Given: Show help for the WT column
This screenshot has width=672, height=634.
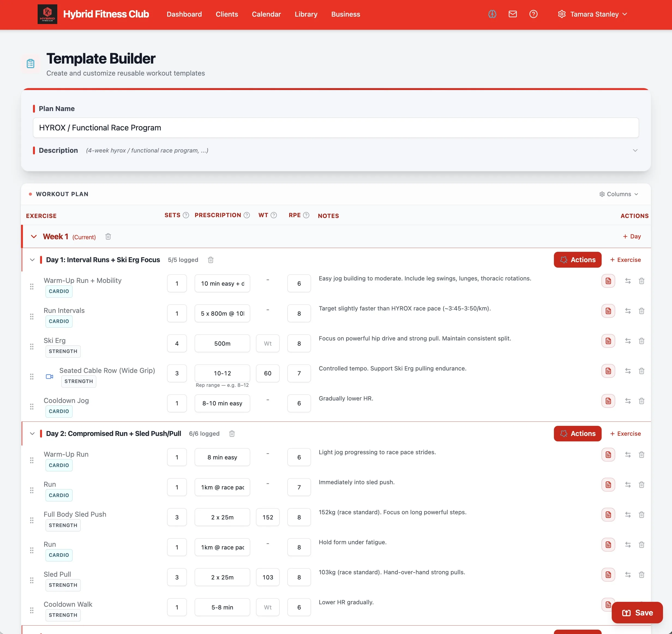Looking at the screenshot, I should pyautogui.click(x=274, y=215).
